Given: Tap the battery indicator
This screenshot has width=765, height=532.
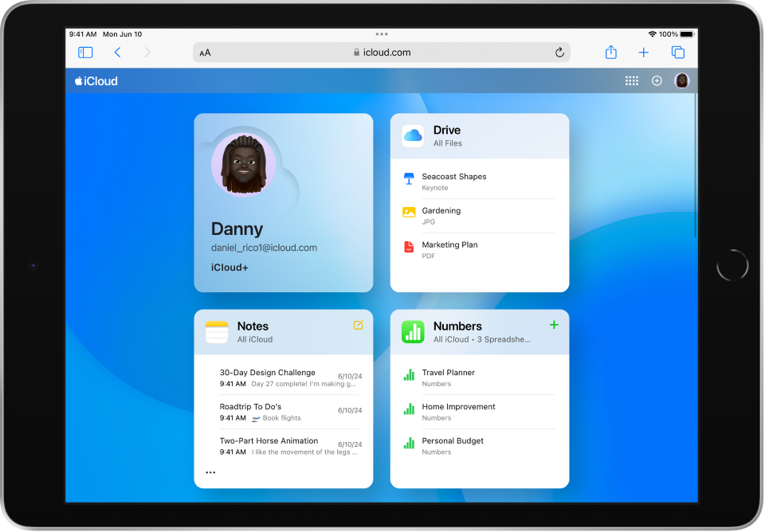Looking at the screenshot, I should [x=686, y=34].
